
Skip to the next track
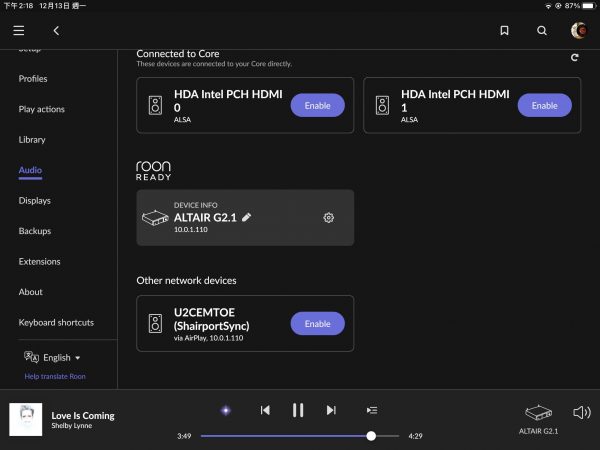pyautogui.click(x=331, y=410)
